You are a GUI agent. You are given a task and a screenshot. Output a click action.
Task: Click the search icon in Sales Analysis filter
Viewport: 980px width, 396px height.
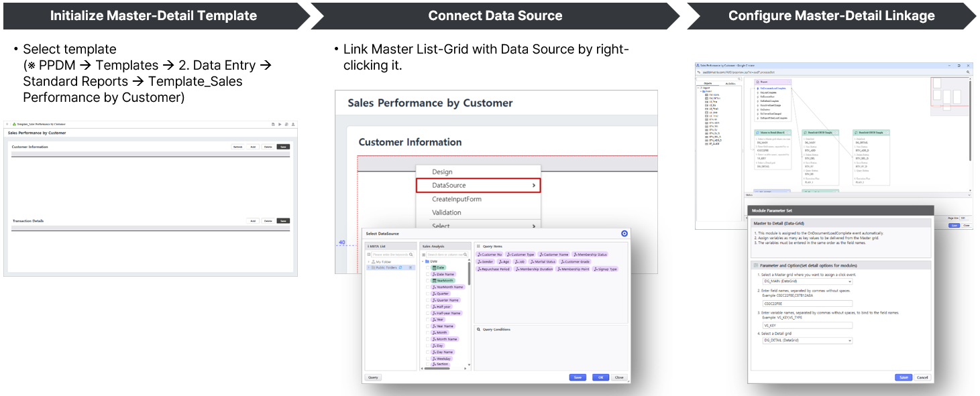[x=465, y=255]
